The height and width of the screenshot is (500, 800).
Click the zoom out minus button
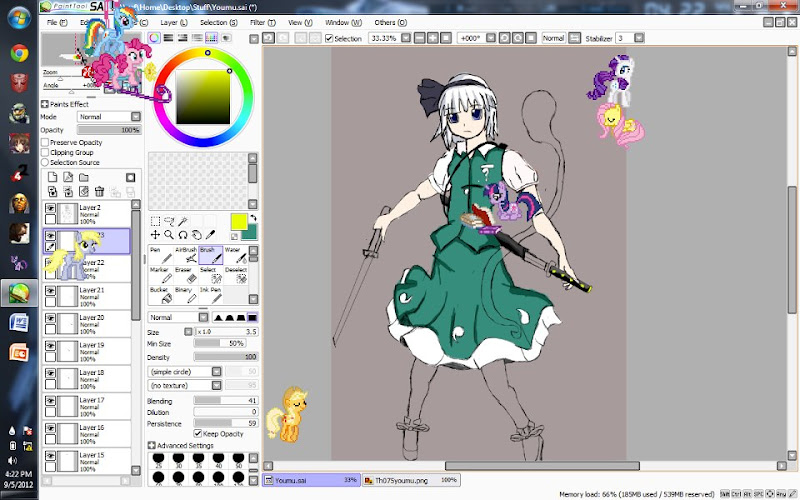click(x=419, y=38)
